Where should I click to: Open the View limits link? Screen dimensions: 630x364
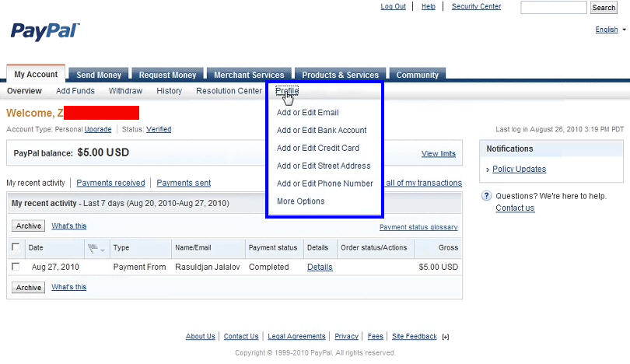point(439,153)
